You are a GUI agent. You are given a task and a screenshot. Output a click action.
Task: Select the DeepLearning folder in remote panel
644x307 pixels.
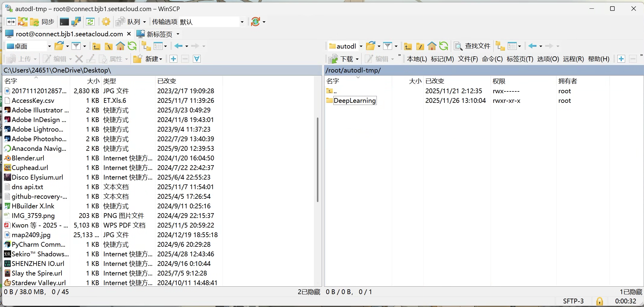click(x=354, y=101)
